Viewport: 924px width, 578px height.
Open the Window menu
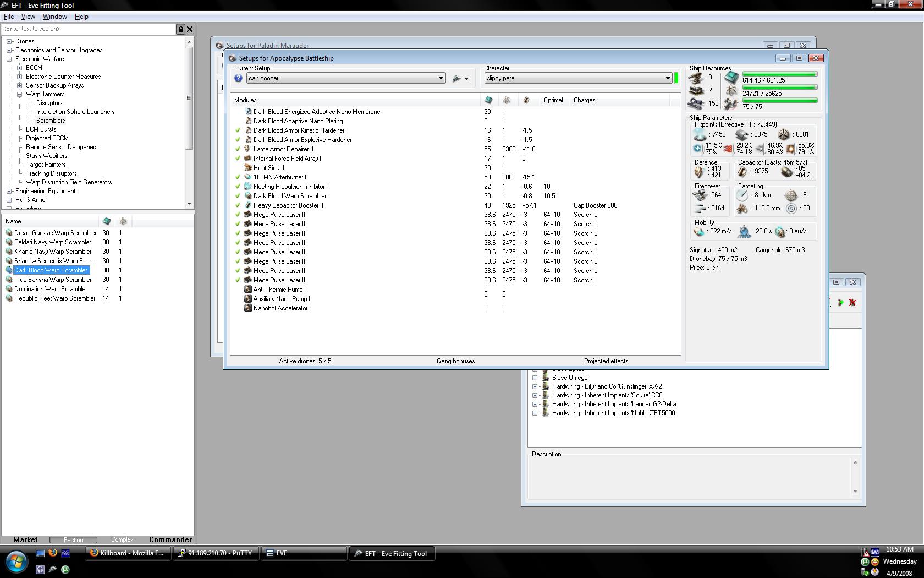[55, 17]
